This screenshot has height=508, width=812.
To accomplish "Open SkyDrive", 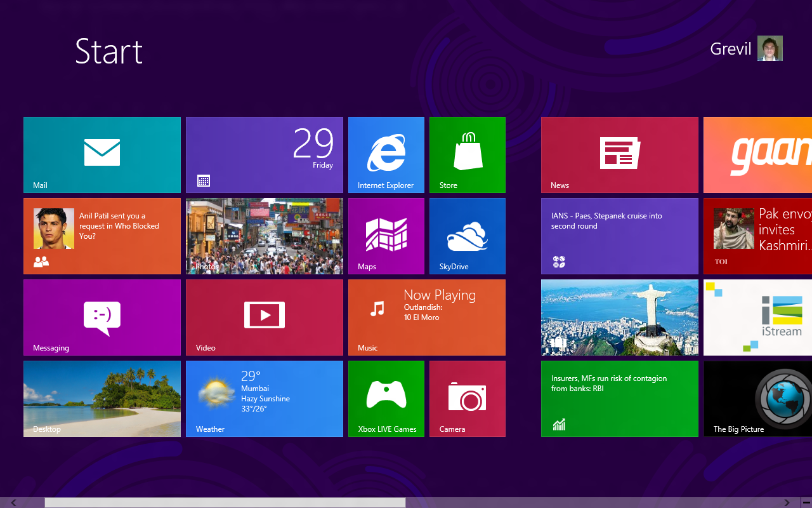I will coord(467,236).
